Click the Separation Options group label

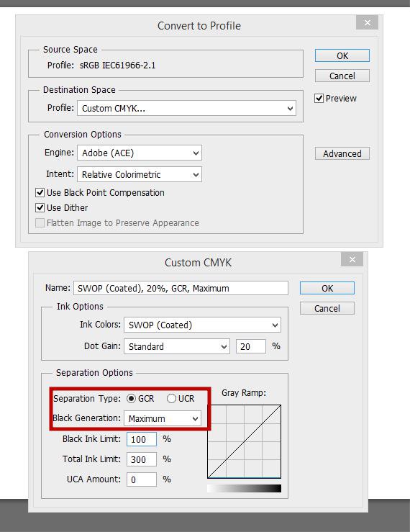pos(94,372)
